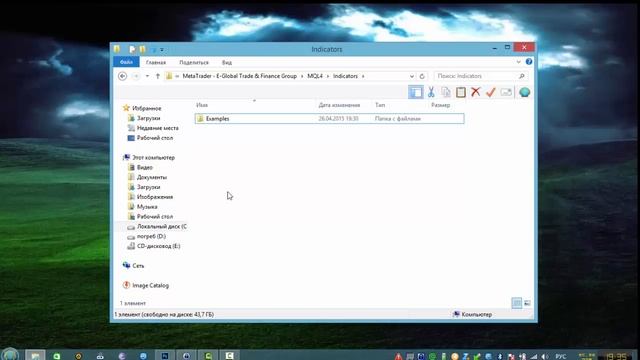Refresh the Indicators folder view

coord(422,76)
